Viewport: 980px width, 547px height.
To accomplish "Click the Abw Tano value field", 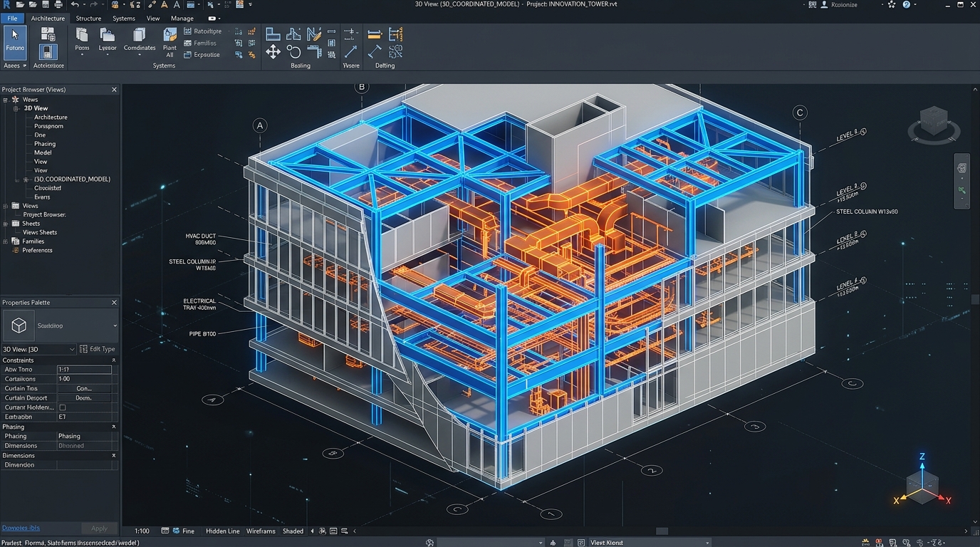I will point(84,370).
